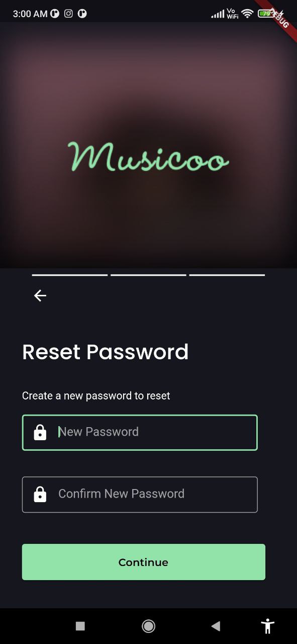Tap the 3:00 AM clock in status bar
297x644 pixels.
[30, 14]
